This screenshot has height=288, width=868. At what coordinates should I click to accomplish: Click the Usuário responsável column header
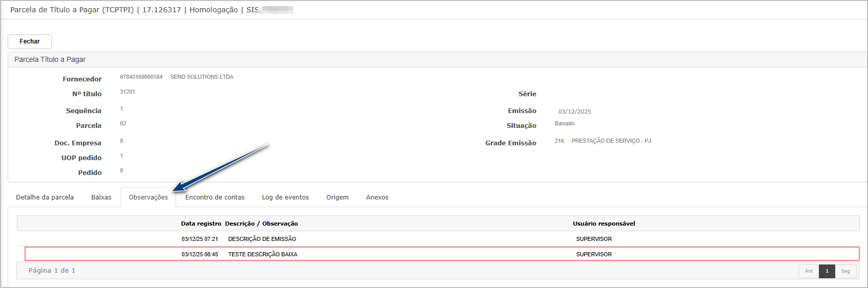click(604, 224)
